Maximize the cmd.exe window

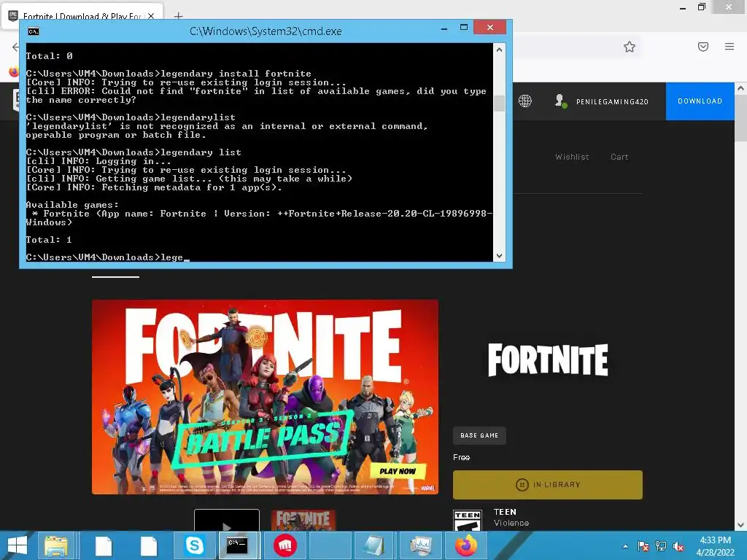point(463,28)
